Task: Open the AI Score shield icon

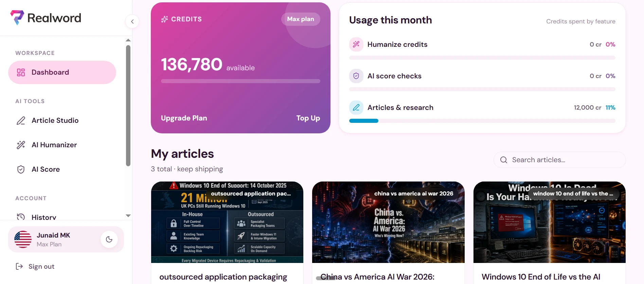Action: click(21, 169)
